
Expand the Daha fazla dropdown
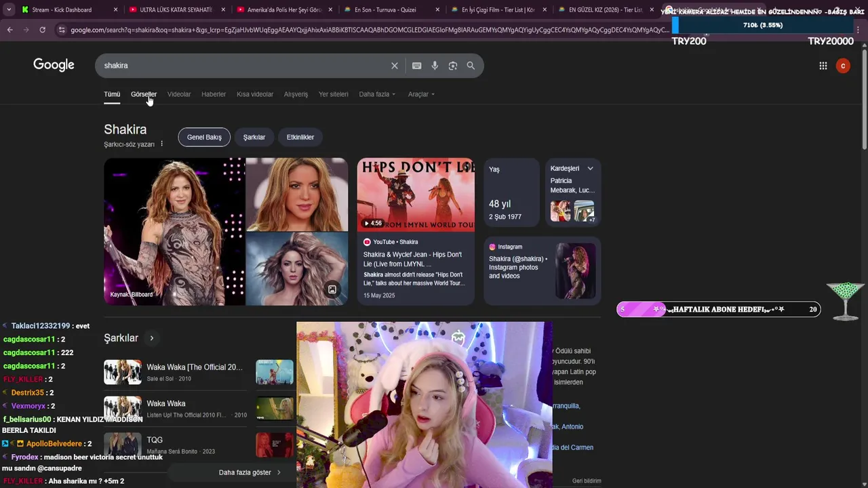click(x=377, y=94)
